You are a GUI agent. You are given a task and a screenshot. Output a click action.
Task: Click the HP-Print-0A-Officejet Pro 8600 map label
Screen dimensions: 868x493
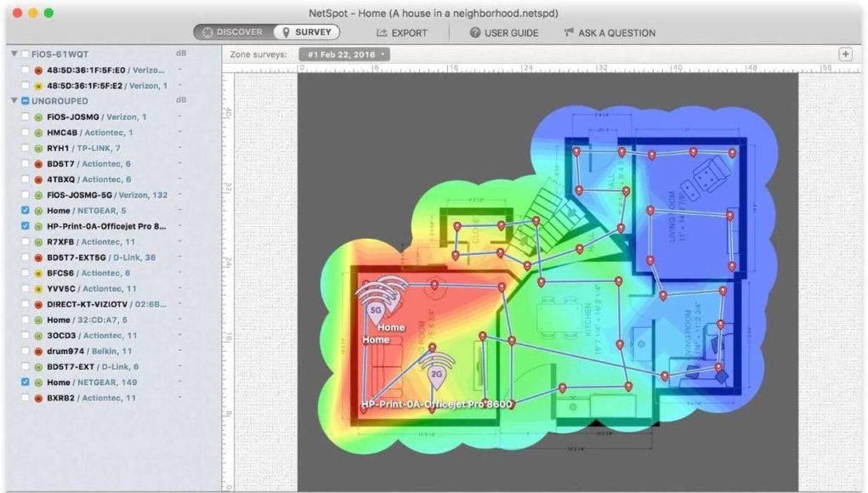[x=436, y=405]
